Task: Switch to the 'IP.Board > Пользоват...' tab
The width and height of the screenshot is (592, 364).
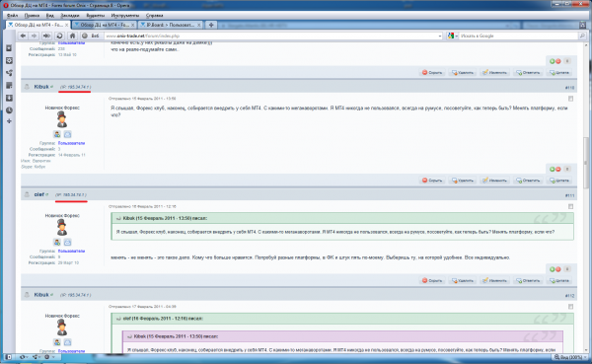Action: (171, 25)
